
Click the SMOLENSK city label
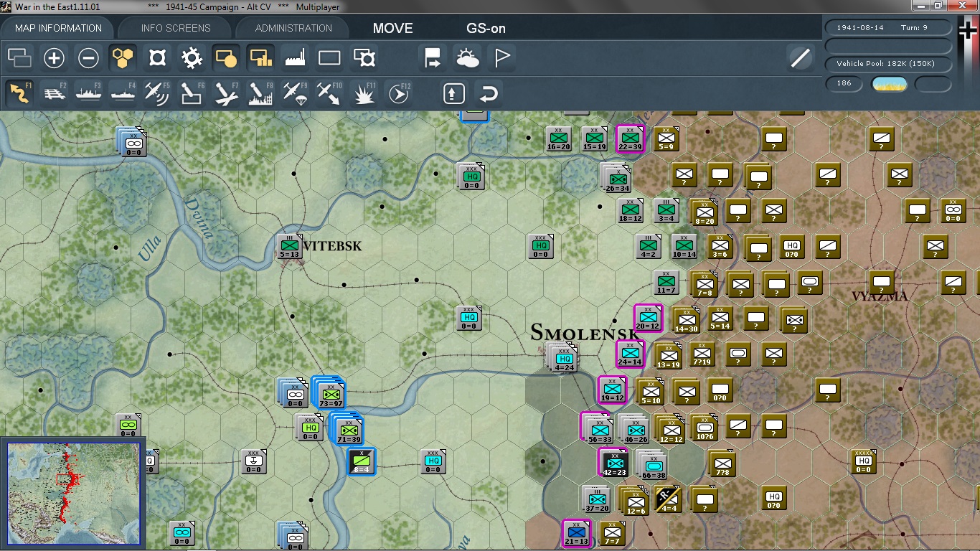click(585, 332)
